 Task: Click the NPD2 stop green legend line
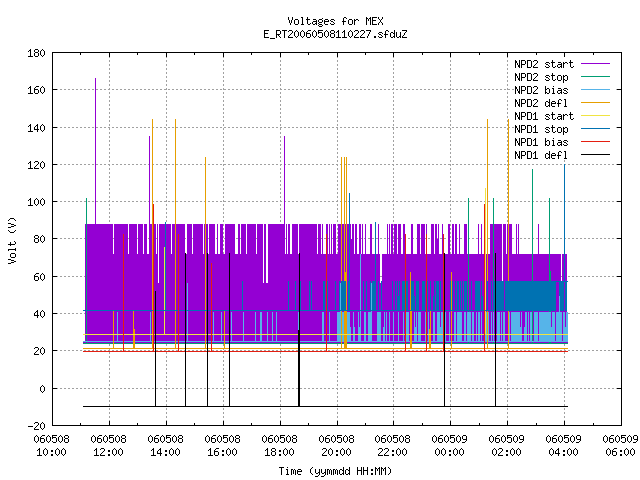pyautogui.click(x=595, y=77)
